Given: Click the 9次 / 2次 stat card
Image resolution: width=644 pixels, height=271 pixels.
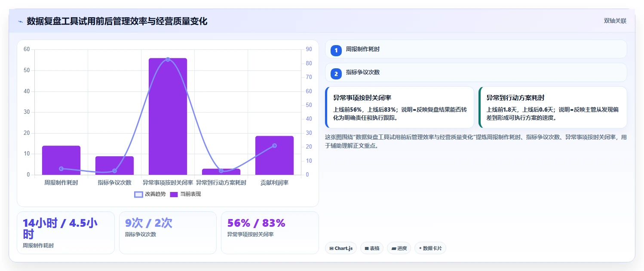Looking at the screenshot, I should 168,232.
